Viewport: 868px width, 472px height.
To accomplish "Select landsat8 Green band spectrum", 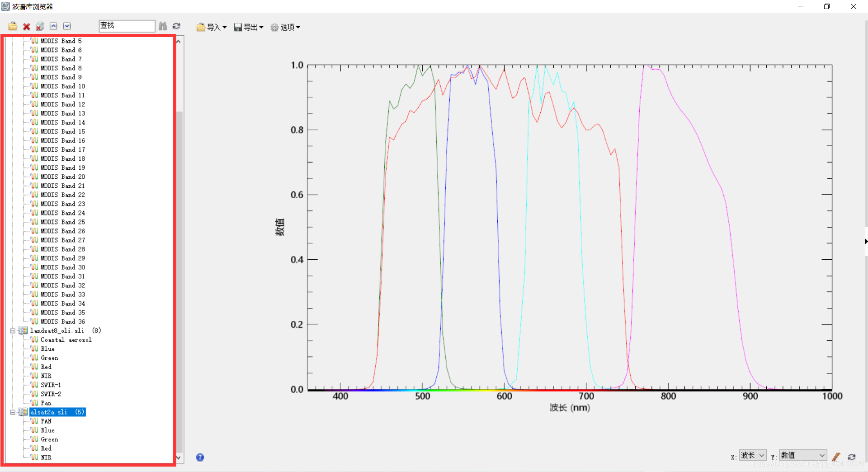I will pyautogui.click(x=50, y=358).
